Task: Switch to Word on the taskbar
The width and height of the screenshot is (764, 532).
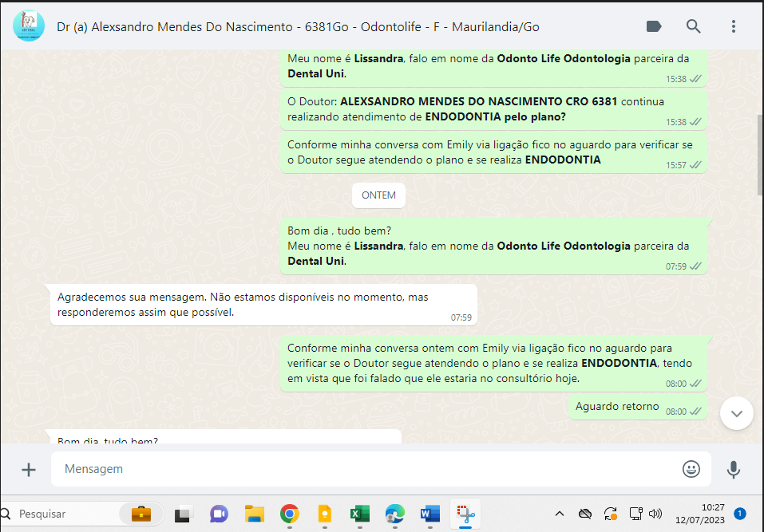Action: (x=430, y=514)
